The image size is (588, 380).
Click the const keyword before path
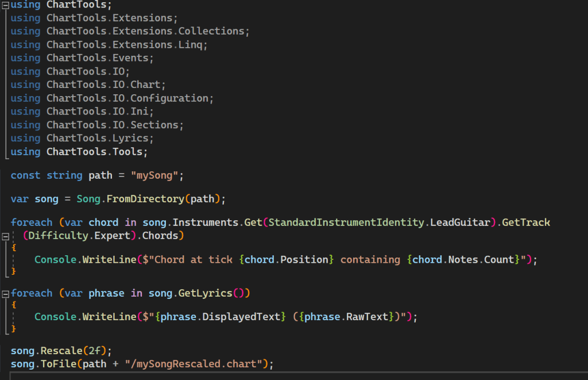pyautogui.click(x=26, y=175)
